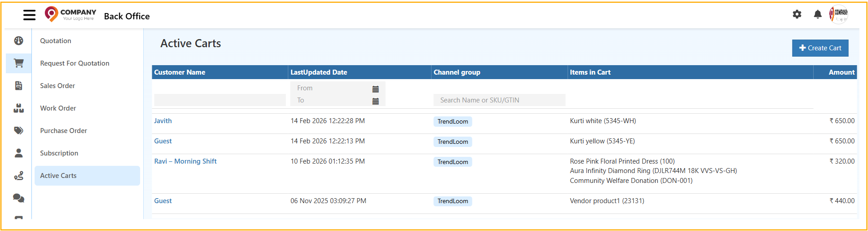Click the Company logo in header

[x=70, y=14]
